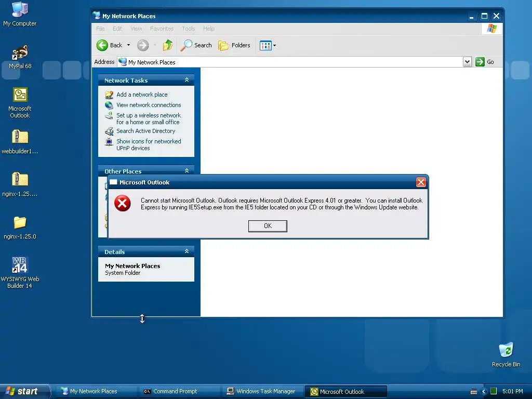Click the Add a network place icon
The width and height of the screenshot is (532, 399).
click(x=109, y=95)
